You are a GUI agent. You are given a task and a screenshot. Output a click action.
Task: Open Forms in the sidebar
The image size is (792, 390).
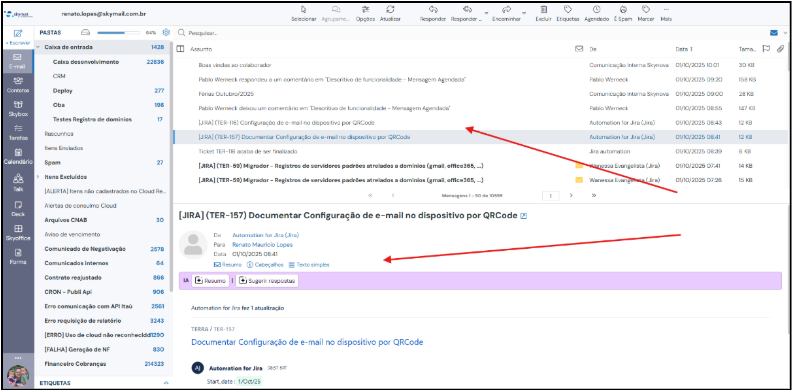click(x=18, y=256)
